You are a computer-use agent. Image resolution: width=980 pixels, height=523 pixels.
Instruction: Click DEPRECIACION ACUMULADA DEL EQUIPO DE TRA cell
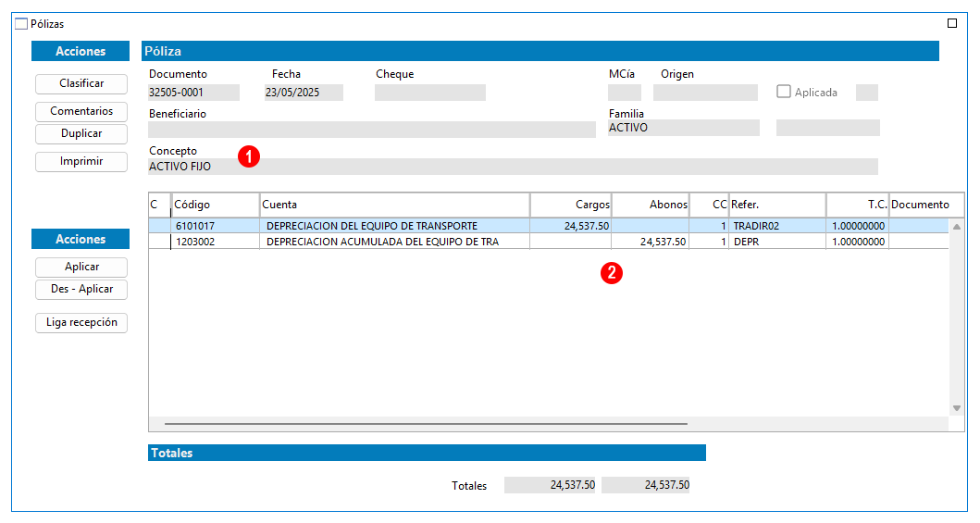(x=395, y=242)
